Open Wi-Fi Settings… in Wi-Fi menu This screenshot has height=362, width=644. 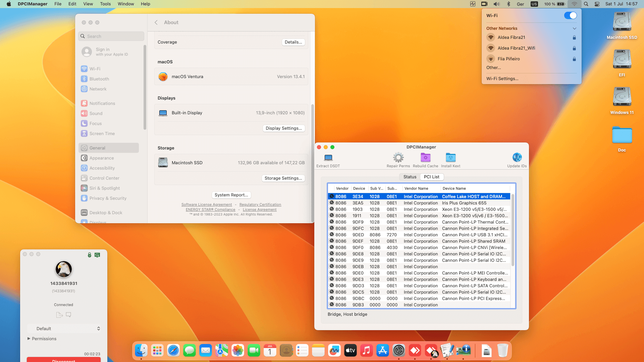[x=502, y=78]
